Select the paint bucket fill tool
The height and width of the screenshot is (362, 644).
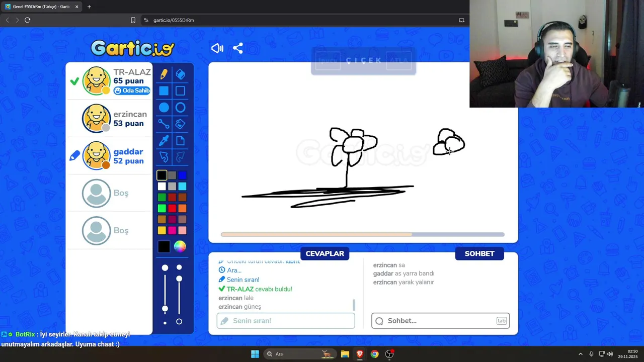(180, 124)
